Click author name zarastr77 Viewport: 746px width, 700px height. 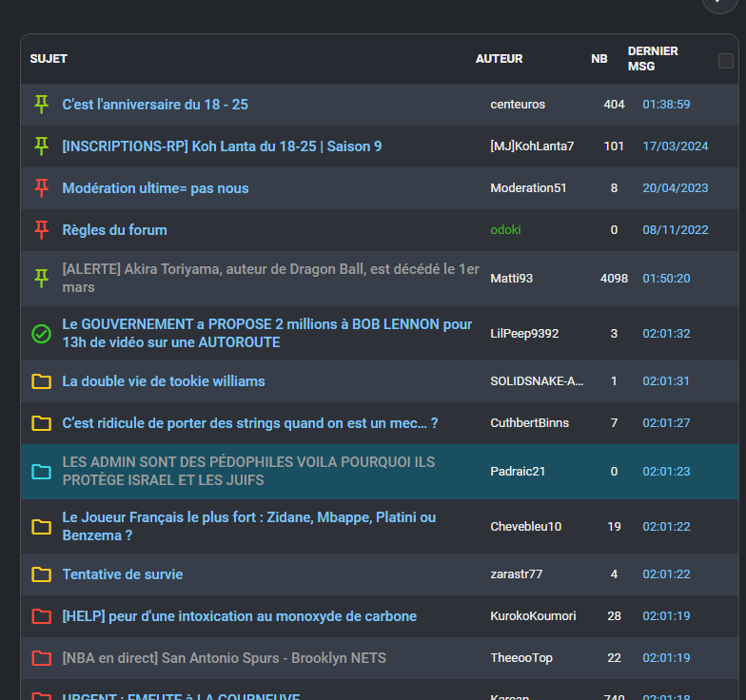tap(516, 574)
